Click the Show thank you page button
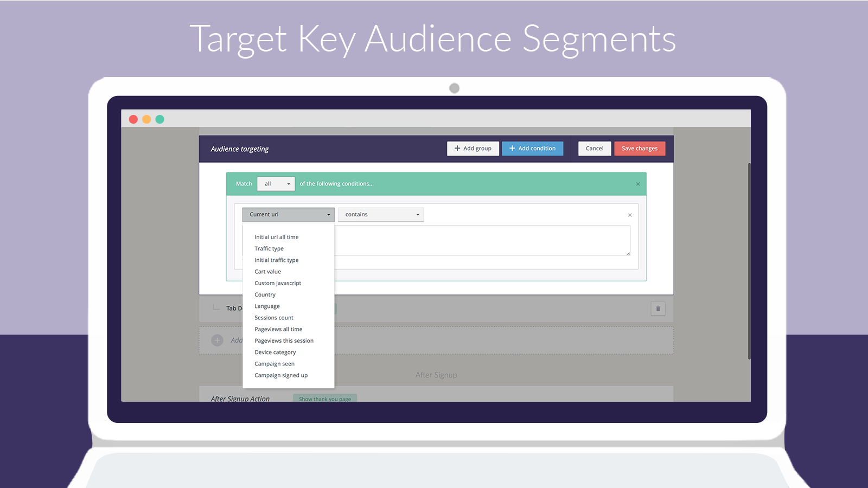 pyautogui.click(x=324, y=399)
